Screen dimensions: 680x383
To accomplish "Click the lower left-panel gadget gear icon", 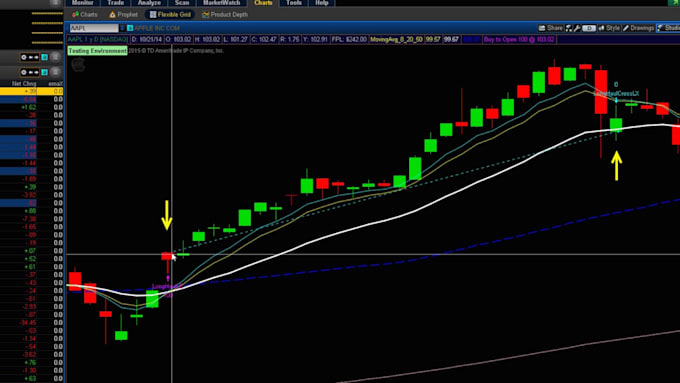I will (x=24, y=72).
